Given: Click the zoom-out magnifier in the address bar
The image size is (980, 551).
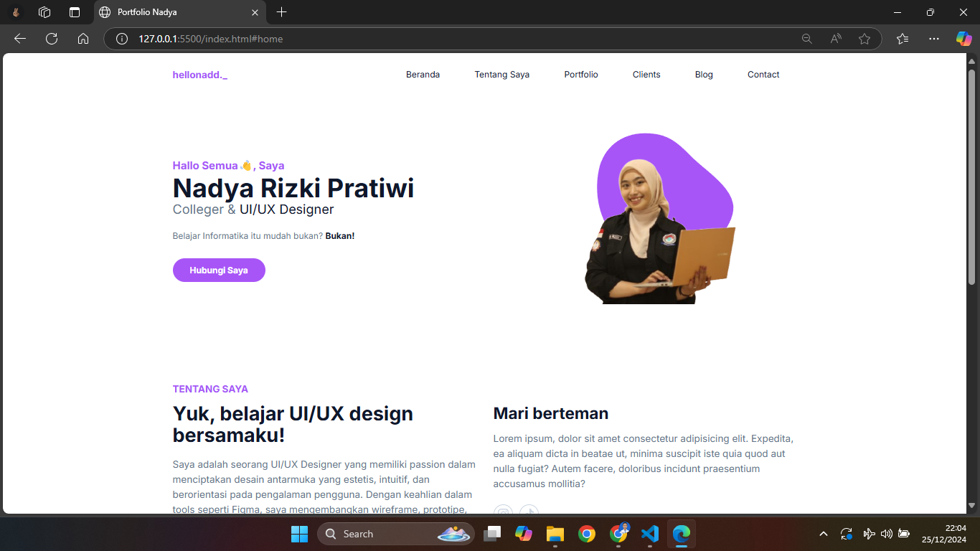Looking at the screenshot, I should (x=807, y=39).
